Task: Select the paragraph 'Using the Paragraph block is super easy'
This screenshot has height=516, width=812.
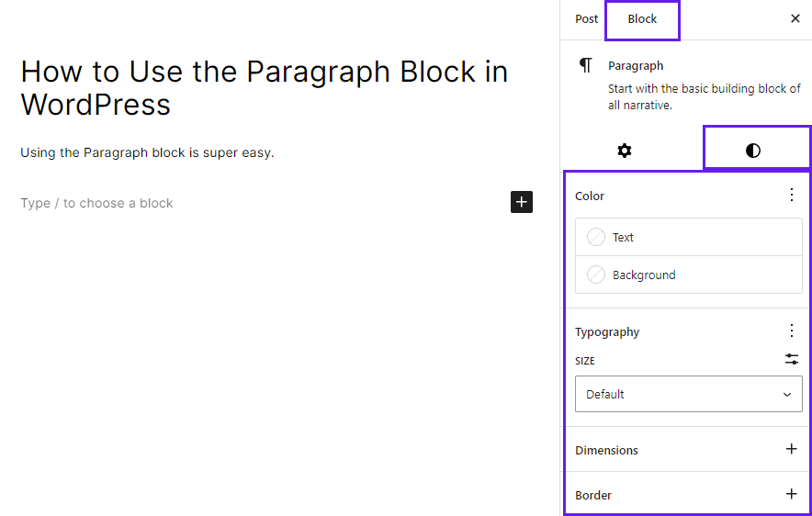Action: [147, 152]
